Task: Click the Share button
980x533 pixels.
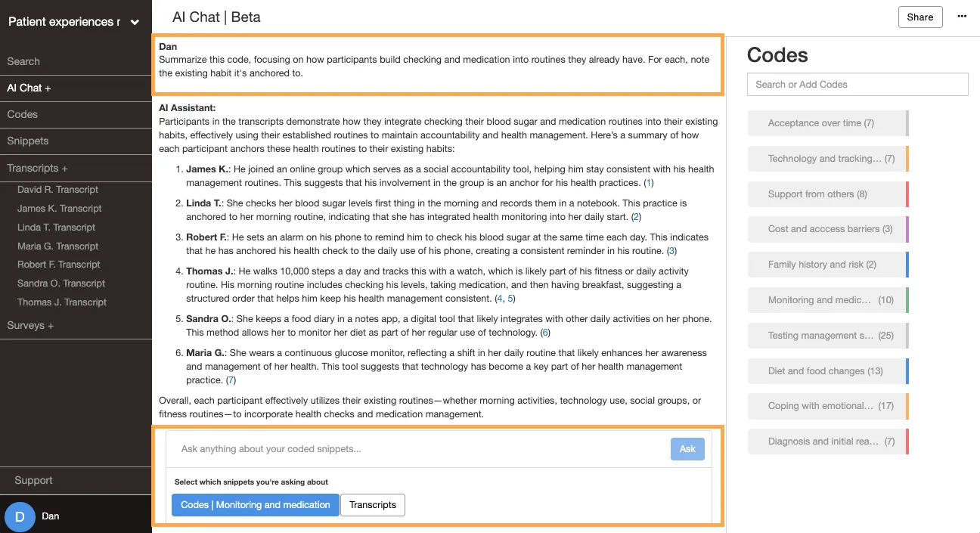Action: [920, 17]
